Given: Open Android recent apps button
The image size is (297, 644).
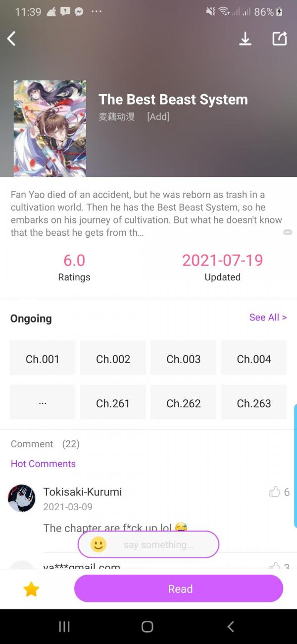Looking at the screenshot, I should point(64,627).
